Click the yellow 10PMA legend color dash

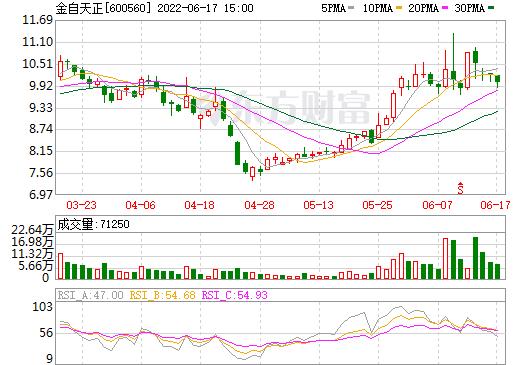[x=399, y=8]
